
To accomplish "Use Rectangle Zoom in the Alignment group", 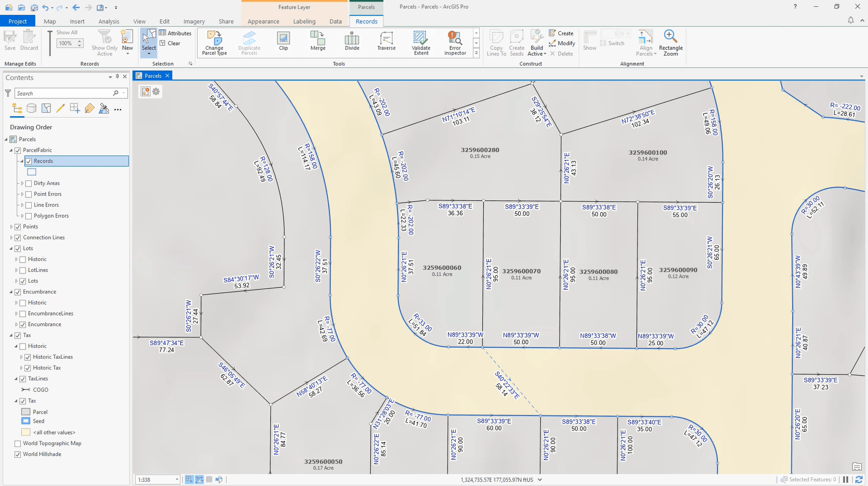I will click(670, 42).
